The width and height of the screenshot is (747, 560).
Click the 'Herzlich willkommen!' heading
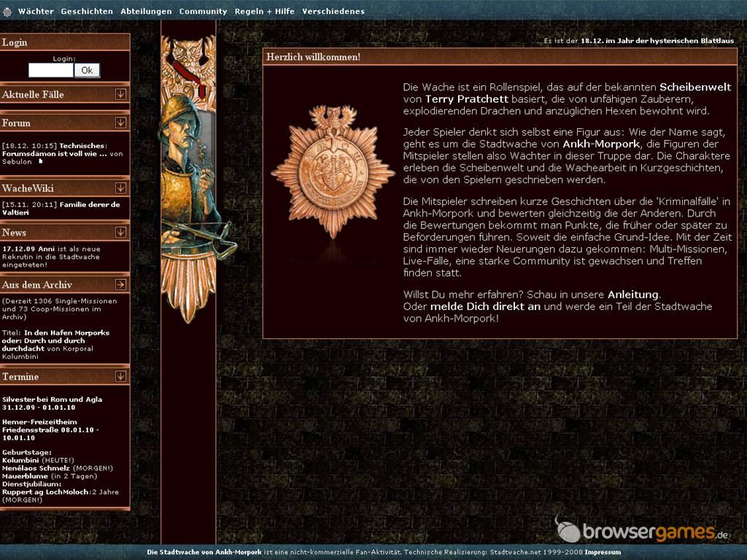click(x=313, y=57)
